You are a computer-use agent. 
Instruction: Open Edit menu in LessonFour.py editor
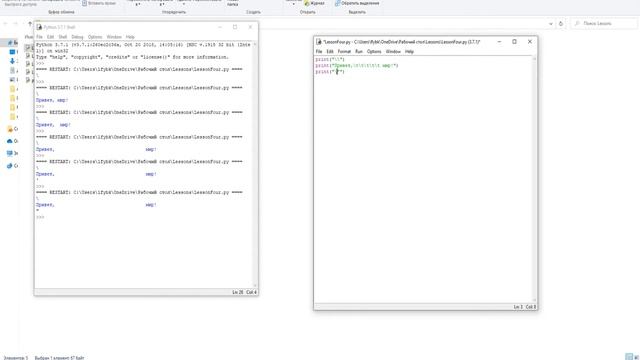[x=330, y=52]
